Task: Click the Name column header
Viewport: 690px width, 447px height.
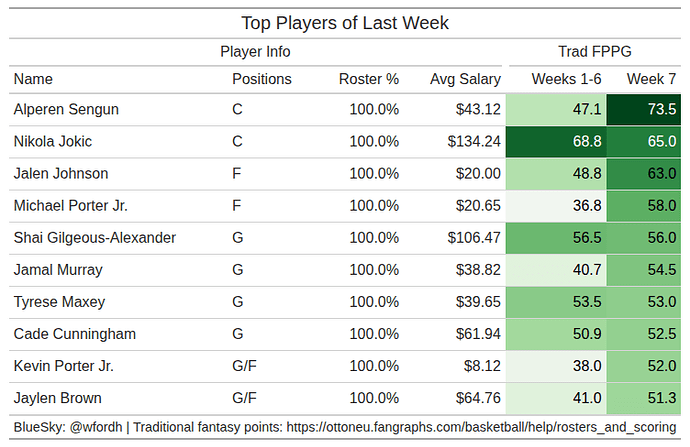Action: (34, 79)
